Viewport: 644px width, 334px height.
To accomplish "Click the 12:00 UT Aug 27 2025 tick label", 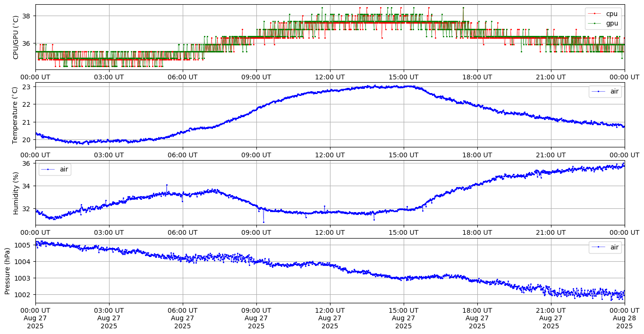I will coord(330,319).
